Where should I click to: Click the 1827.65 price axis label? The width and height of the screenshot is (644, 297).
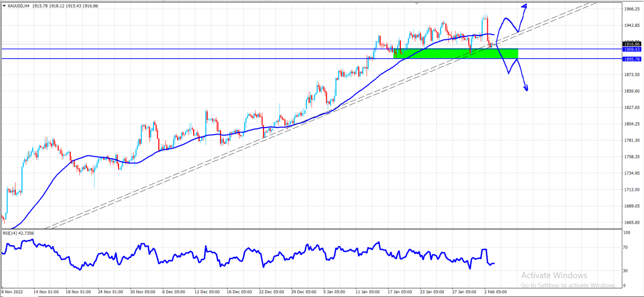[x=632, y=108]
